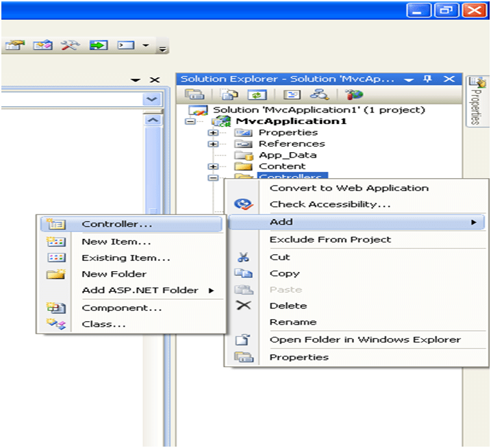Viewport: 491px width, 448px height.
Task: Click the wrench and hammer toolbar icon
Action: coord(70,45)
